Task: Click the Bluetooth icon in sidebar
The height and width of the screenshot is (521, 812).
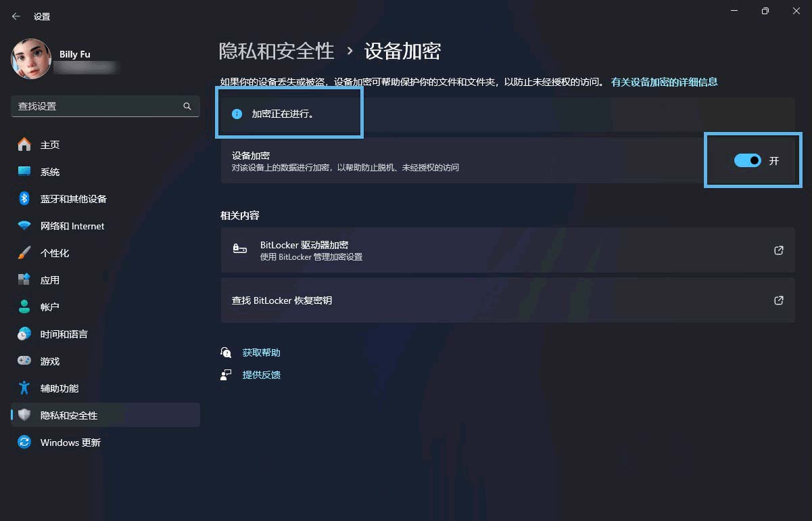Action: [x=24, y=199]
